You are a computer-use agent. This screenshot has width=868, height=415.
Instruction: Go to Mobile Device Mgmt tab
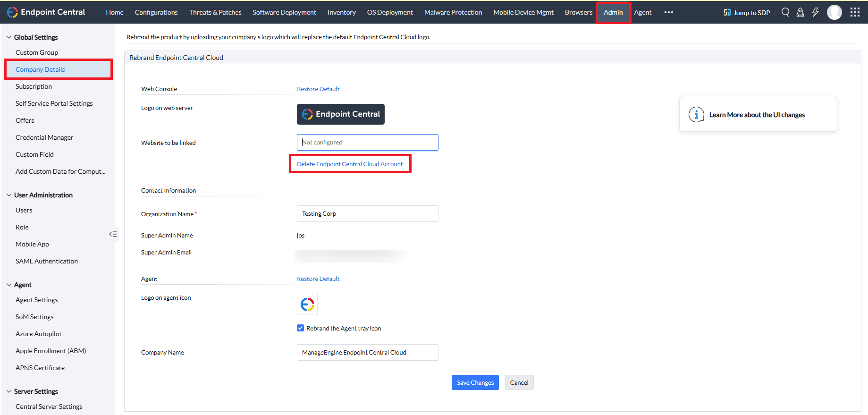523,12
